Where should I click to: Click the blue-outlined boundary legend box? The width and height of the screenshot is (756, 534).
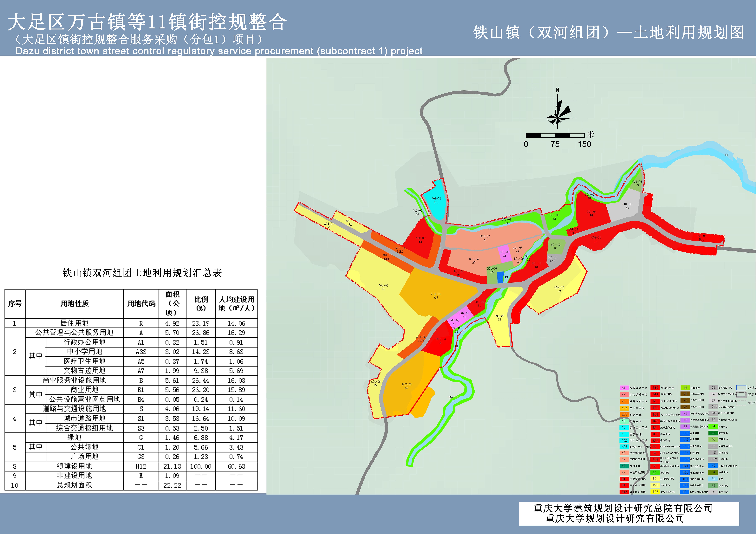(x=742, y=388)
